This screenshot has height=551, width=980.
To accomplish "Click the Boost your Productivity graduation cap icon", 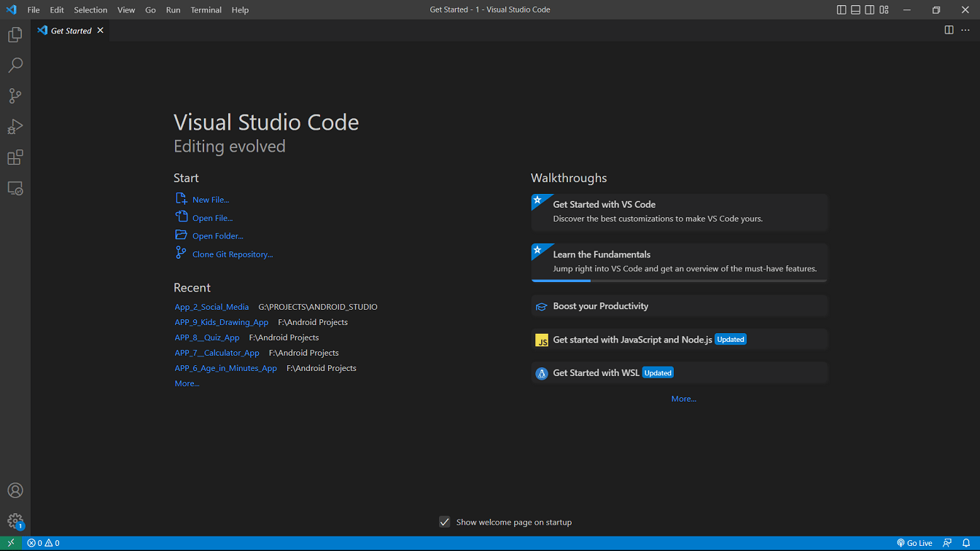I will (x=542, y=307).
